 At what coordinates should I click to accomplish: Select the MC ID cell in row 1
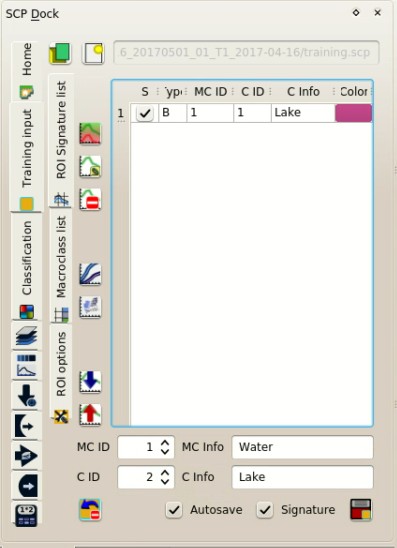coord(210,113)
